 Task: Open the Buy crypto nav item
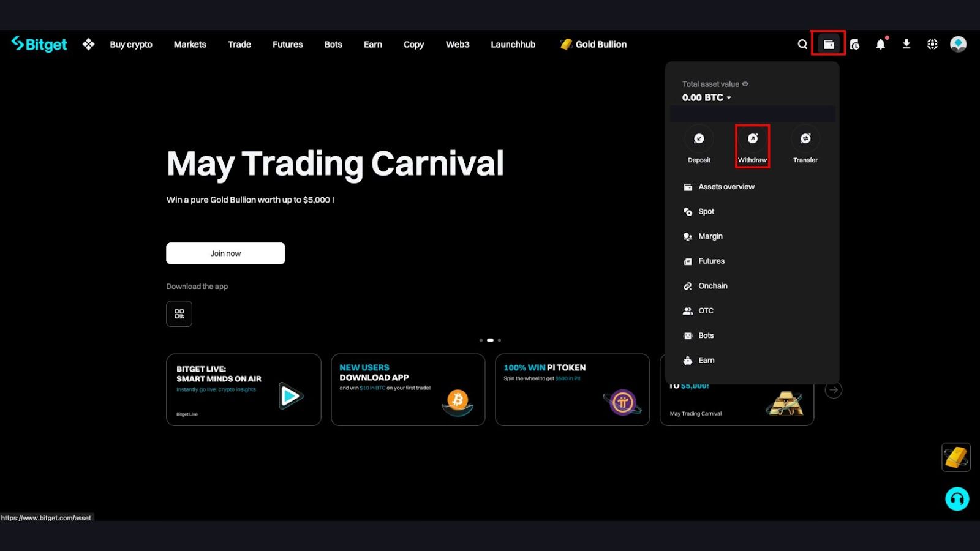coord(131,44)
